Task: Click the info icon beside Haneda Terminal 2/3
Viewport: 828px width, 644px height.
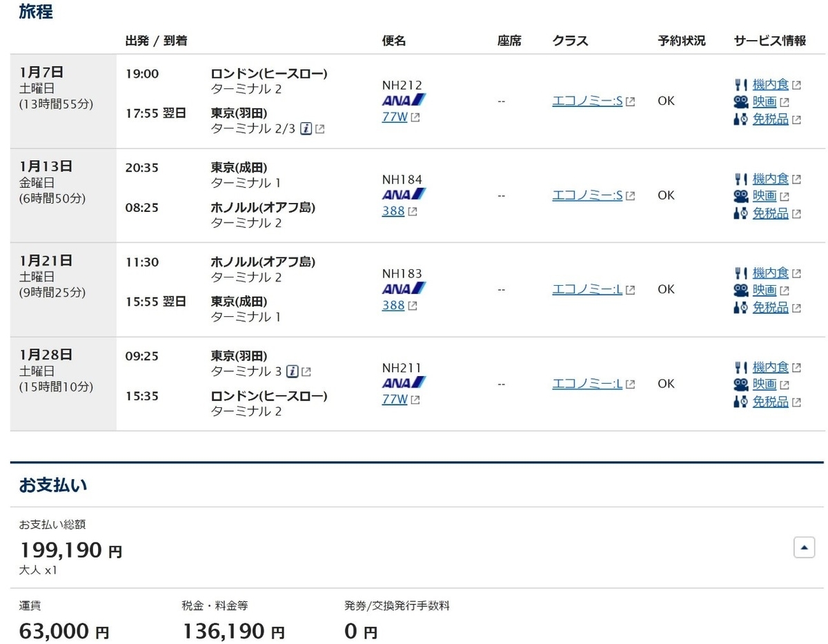Action: (x=306, y=128)
